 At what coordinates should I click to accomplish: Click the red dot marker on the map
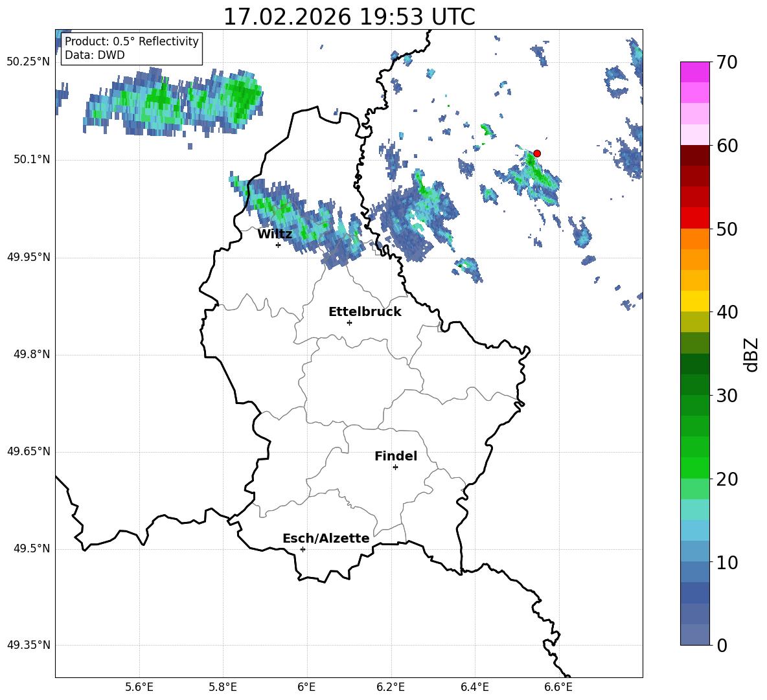[x=536, y=153]
